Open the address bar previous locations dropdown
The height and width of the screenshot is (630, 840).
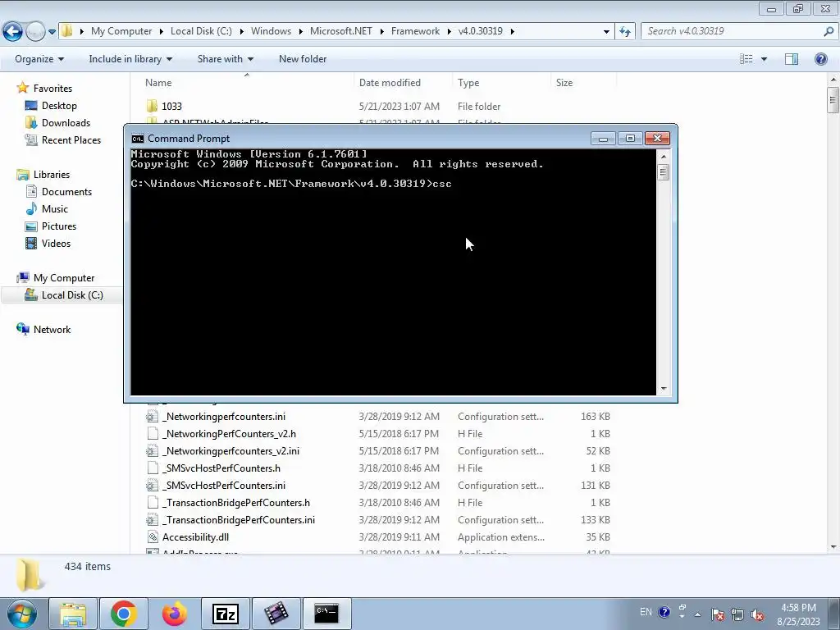606,31
